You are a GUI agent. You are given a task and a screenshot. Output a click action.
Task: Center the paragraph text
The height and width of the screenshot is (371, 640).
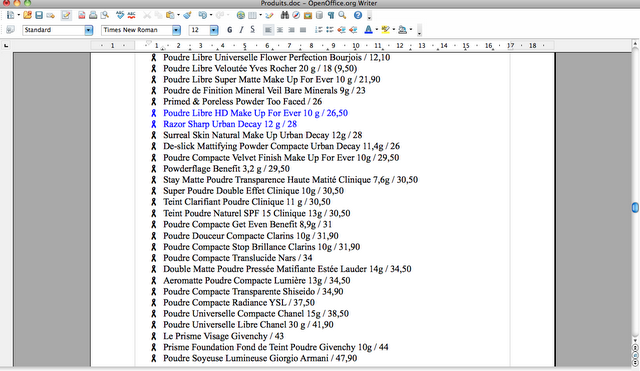click(280, 30)
